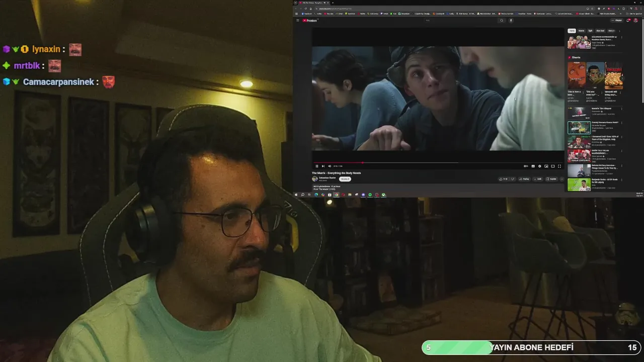644x362 pixels.
Task: Open File Explorer folder in taskbar
Action: pyautogui.click(x=350, y=195)
